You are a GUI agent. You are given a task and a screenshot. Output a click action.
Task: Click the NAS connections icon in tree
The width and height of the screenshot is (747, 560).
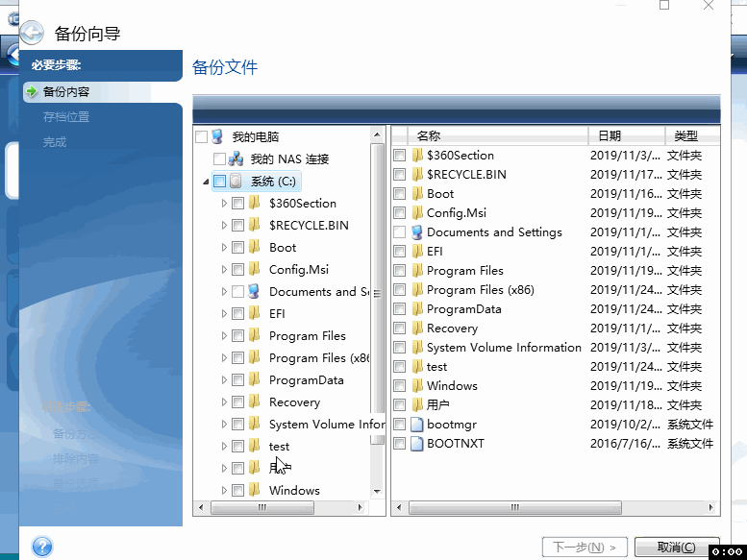pyautogui.click(x=236, y=159)
